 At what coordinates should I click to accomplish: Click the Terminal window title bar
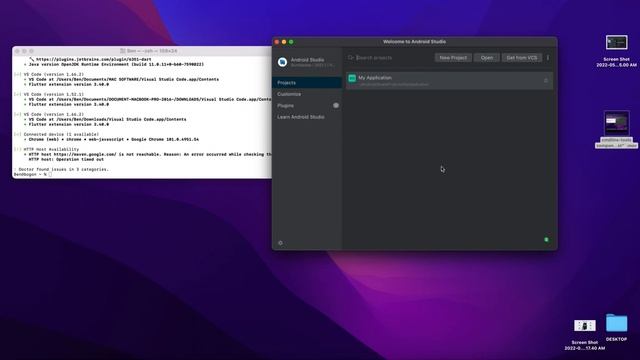(x=142, y=51)
